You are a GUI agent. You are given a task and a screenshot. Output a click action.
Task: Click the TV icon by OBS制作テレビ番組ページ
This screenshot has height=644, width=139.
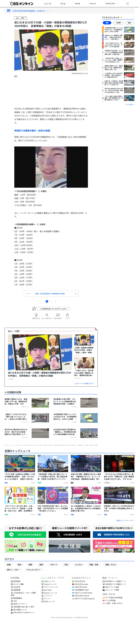(x=104, y=581)
